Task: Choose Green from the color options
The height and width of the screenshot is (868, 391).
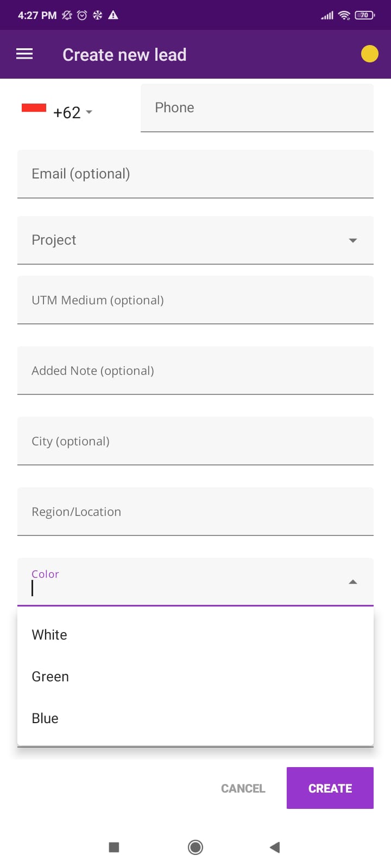Action: (x=51, y=676)
